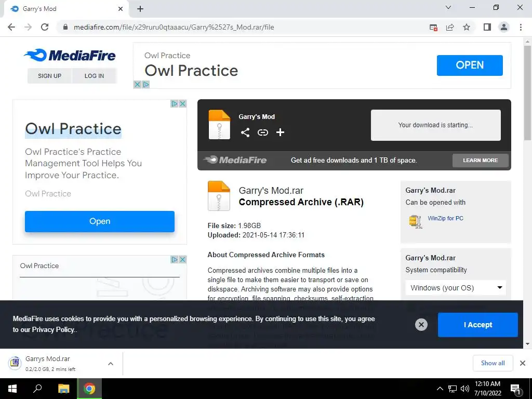The height and width of the screenshot is (399, 532).
Task: Open taskbar search
Action: click(x=37, y=389)
